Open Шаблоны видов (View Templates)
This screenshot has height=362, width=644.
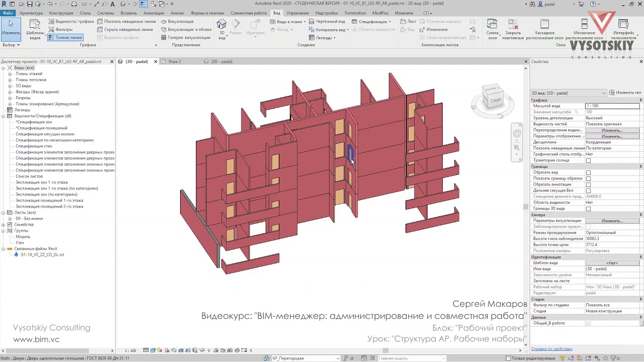pos(35,29)
